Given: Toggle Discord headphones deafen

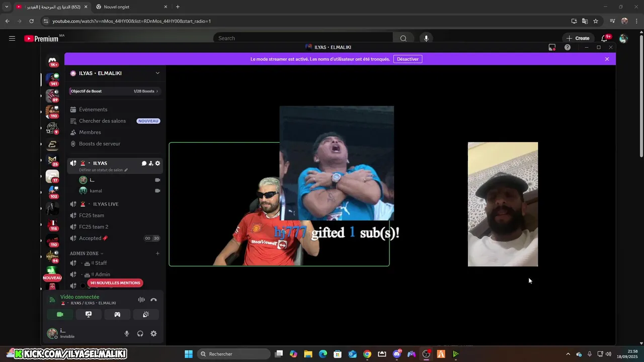Looking at the screenshot, I should tap(140, 333).
